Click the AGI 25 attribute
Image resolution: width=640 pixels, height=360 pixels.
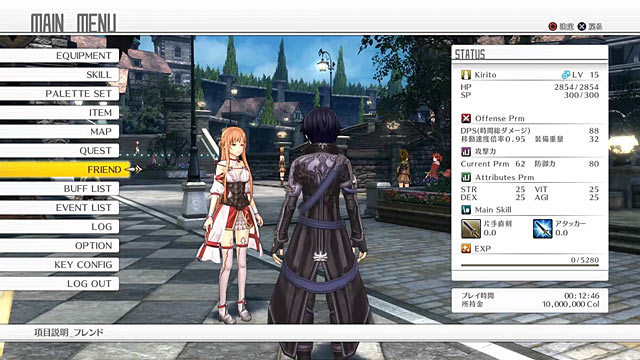click(x=567, y=197)
